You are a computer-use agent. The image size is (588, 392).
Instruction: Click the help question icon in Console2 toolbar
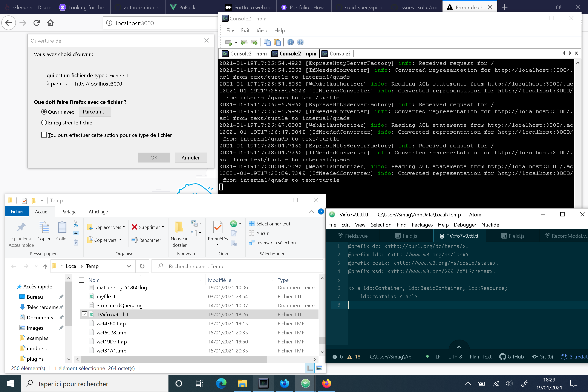(x=300, y=42)
